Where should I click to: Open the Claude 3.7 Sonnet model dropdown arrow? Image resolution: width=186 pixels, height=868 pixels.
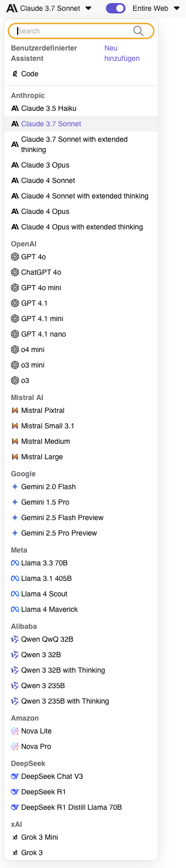click(x=88, y=8)
